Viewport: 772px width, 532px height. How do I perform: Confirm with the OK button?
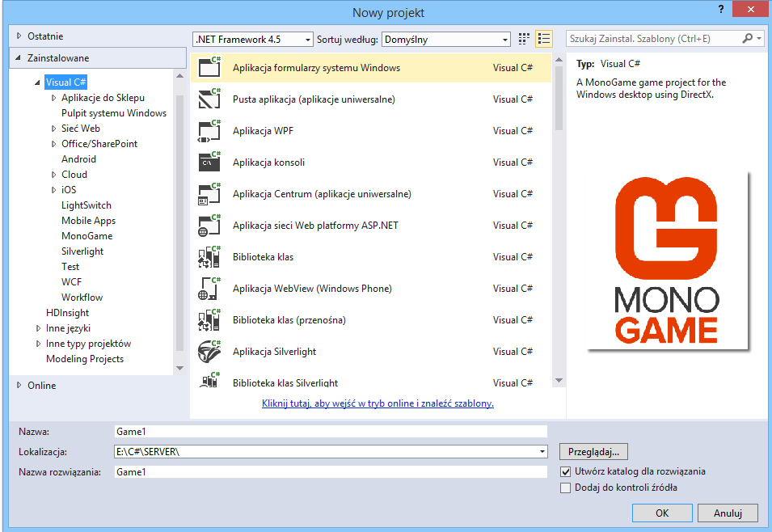[x=662, y=513]
